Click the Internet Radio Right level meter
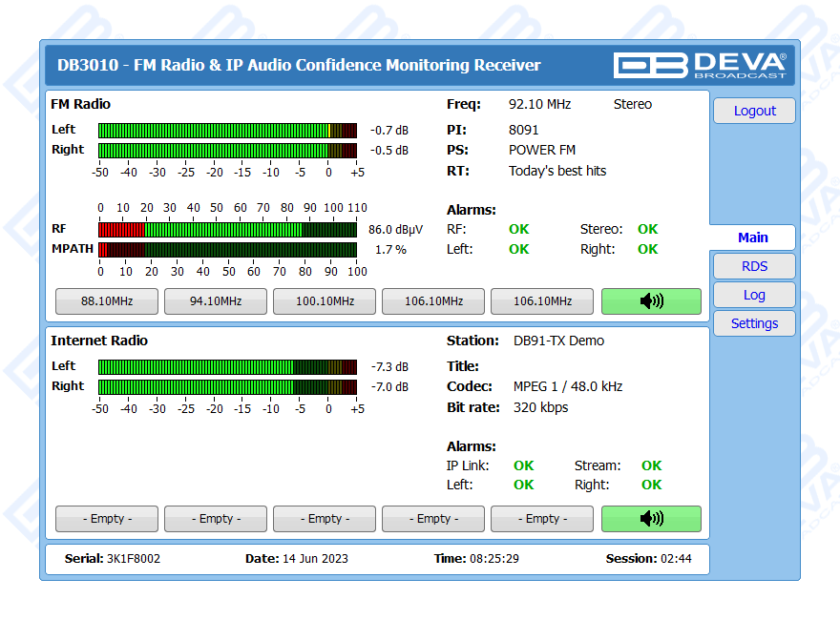Viewport: 840px width, 620px height. click(x=227, y=386)
